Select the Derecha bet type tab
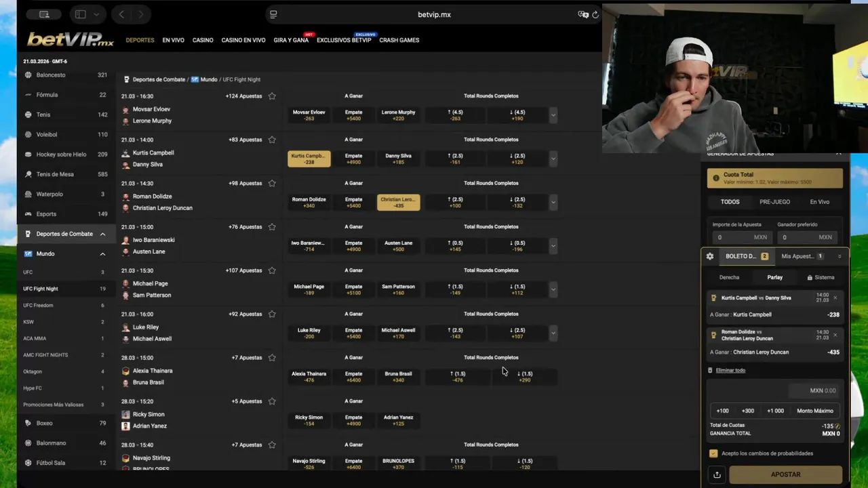The width and height of the screenshot is (868, 488). point(729,277)
